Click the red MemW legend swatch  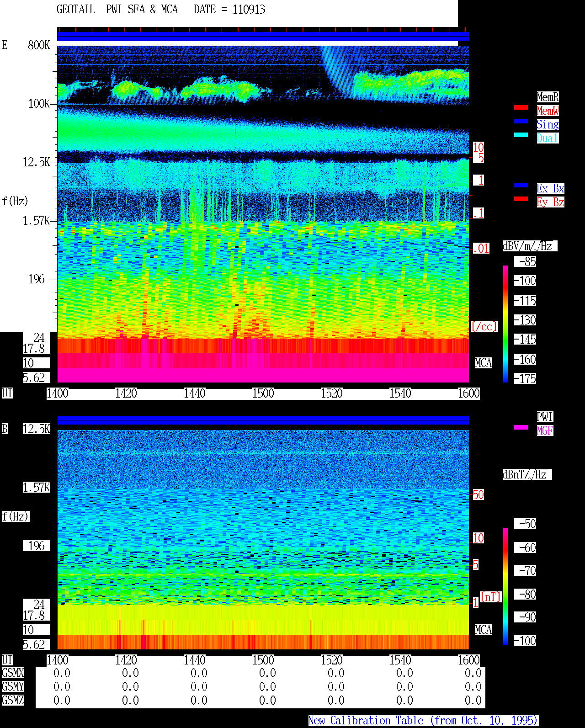(521, 107)
